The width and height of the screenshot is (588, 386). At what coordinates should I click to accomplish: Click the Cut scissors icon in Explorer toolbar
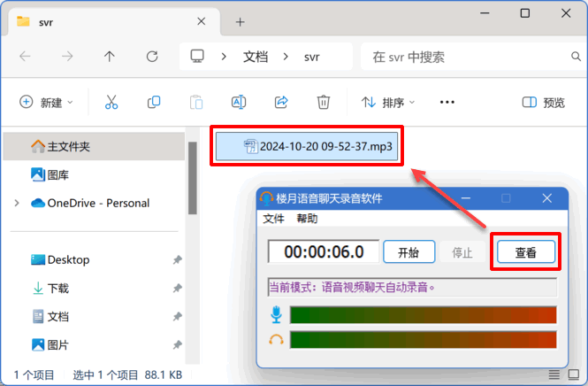click(x=111, y=102)
